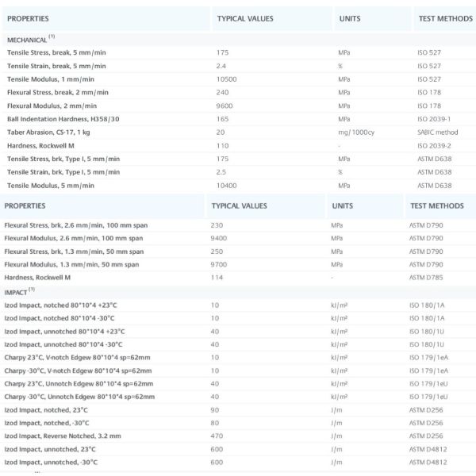Click the ISO 2039-2 test method
Viewport: 476px width, 476px height.
tap(435, 145)
